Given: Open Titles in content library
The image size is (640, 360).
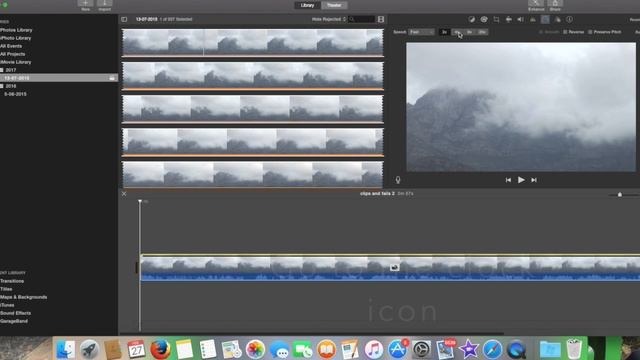Looking at the screenshot, I should point(6,289).
